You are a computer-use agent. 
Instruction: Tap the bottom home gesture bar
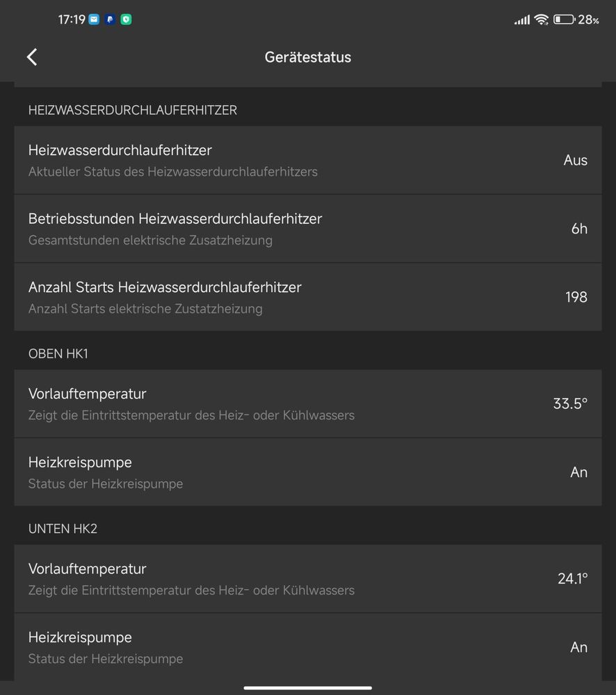[308, 688]
